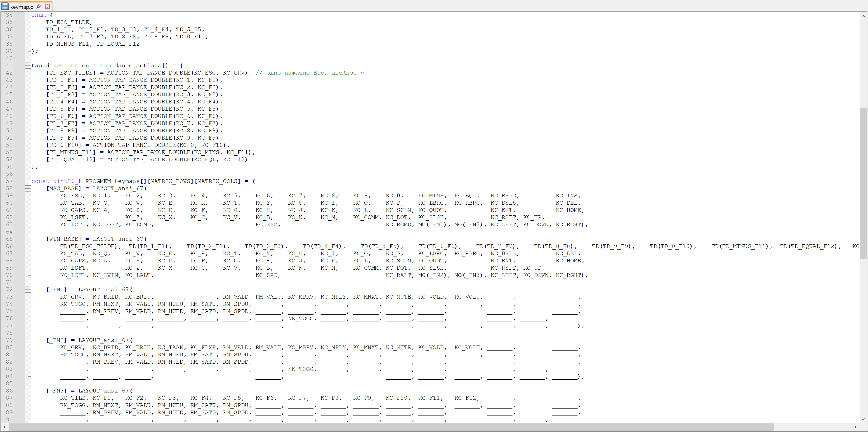868x432 pixels.
Task: Fold the MAC_BASE layout at line 58
Action: click(x=28, y=189)
